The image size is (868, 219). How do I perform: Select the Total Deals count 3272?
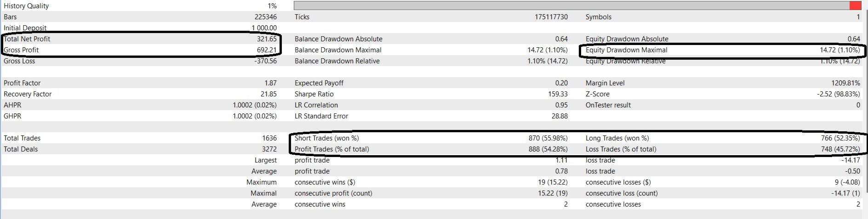(269, 149)
